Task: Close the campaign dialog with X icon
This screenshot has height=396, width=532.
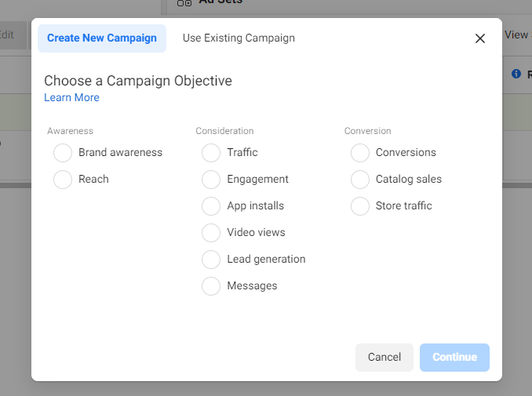Action: tap(480, 38)
